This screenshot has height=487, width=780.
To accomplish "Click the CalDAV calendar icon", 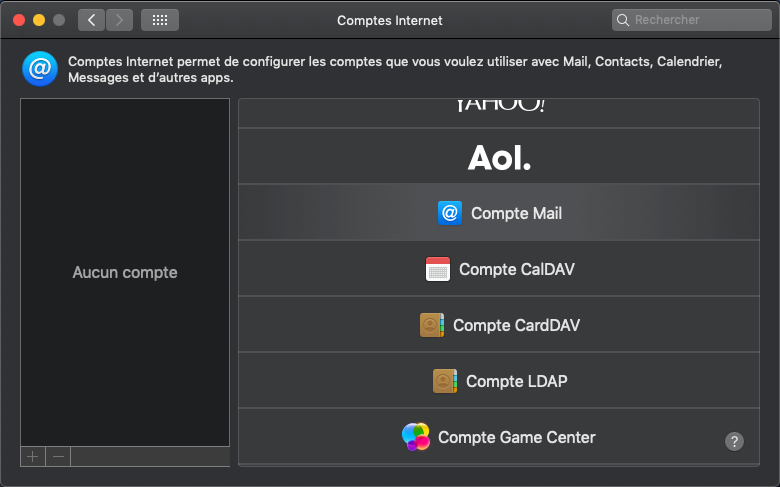I will pos(438,269).
